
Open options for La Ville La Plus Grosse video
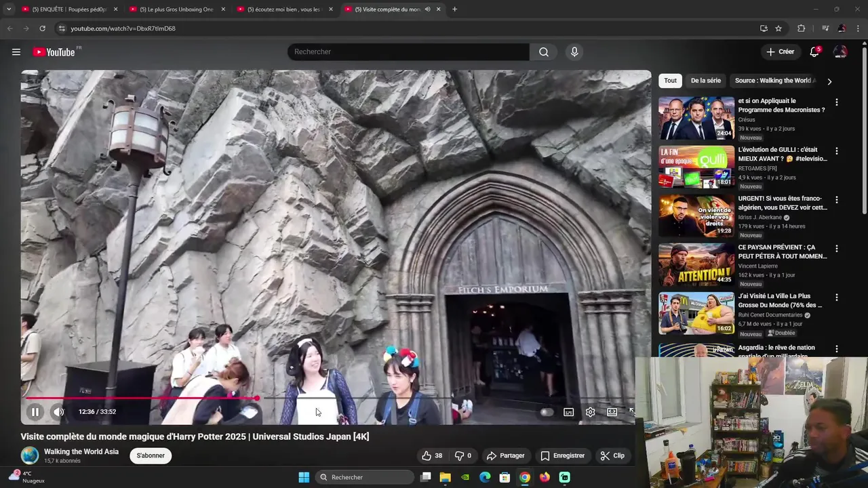point(836,298)
